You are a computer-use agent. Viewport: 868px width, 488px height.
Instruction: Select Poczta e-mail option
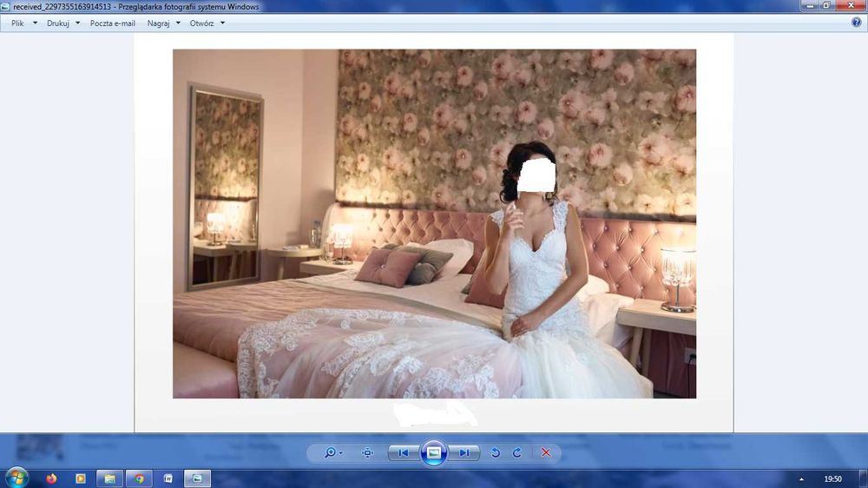click(112, 23)
